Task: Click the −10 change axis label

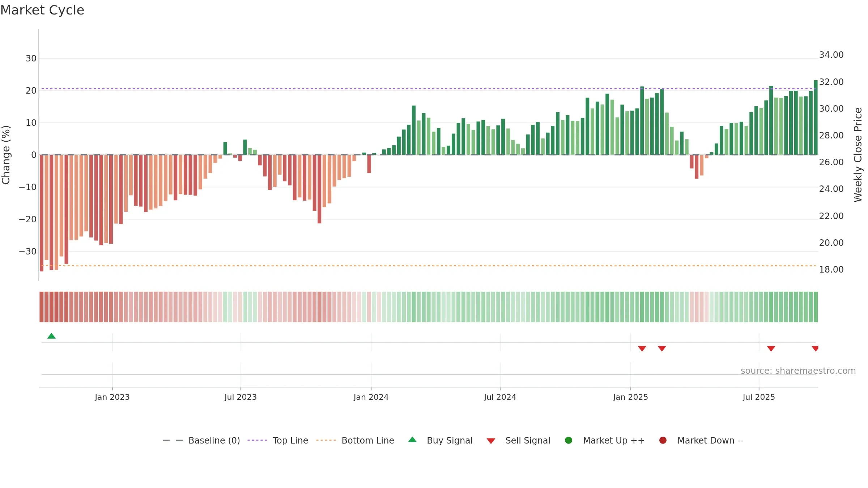Action: click(x=28, y=187)
